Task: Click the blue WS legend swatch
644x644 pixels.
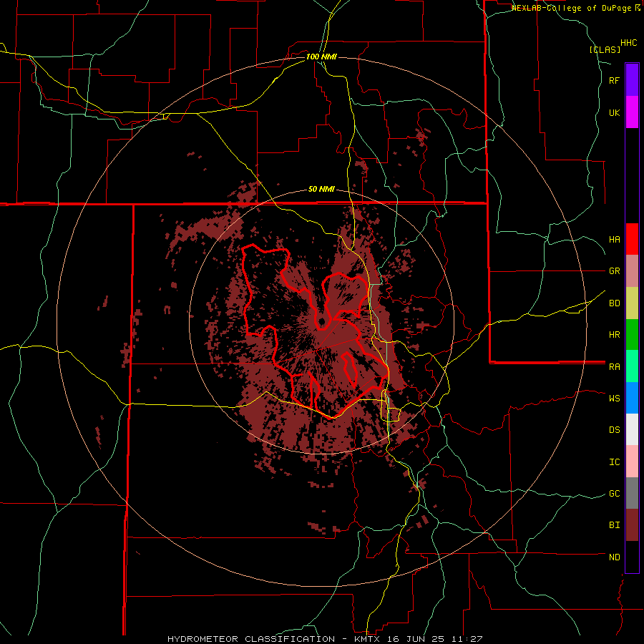Action: (632, 398)
